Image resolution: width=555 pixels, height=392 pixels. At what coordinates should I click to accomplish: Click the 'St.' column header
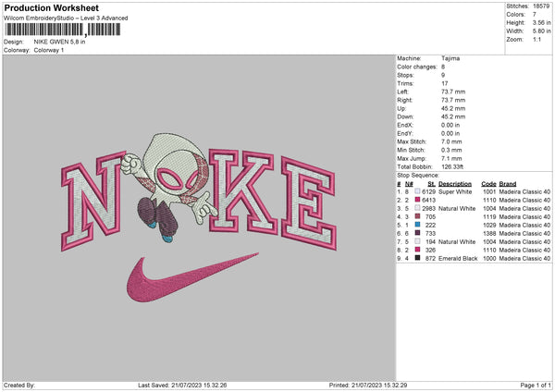(x=431, y=184)
